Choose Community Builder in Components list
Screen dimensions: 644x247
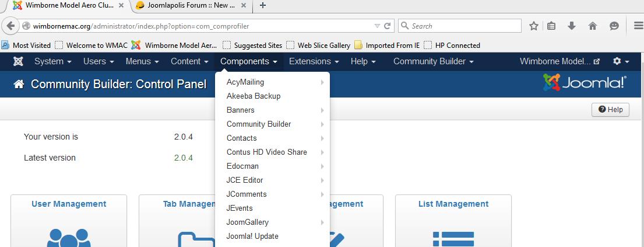pyautogui.click(x=272, y=124)
